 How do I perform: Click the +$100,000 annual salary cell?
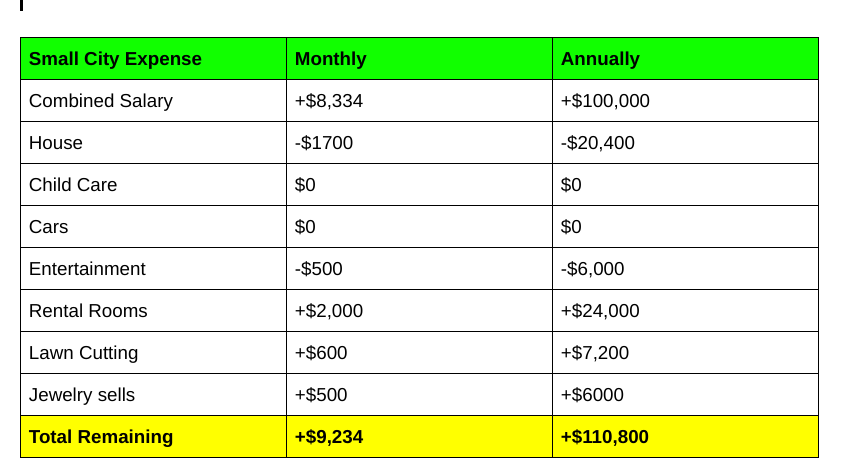point(605,101)
